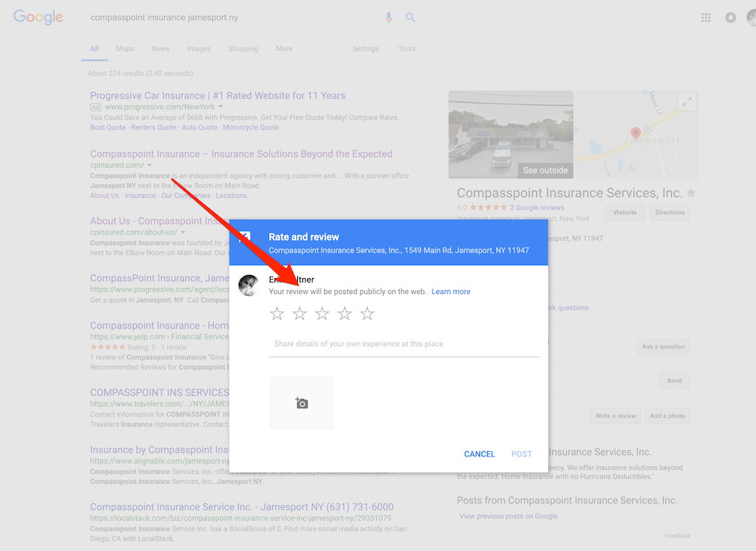
Task: Open the More search tab menu
Action: point(284,48)
